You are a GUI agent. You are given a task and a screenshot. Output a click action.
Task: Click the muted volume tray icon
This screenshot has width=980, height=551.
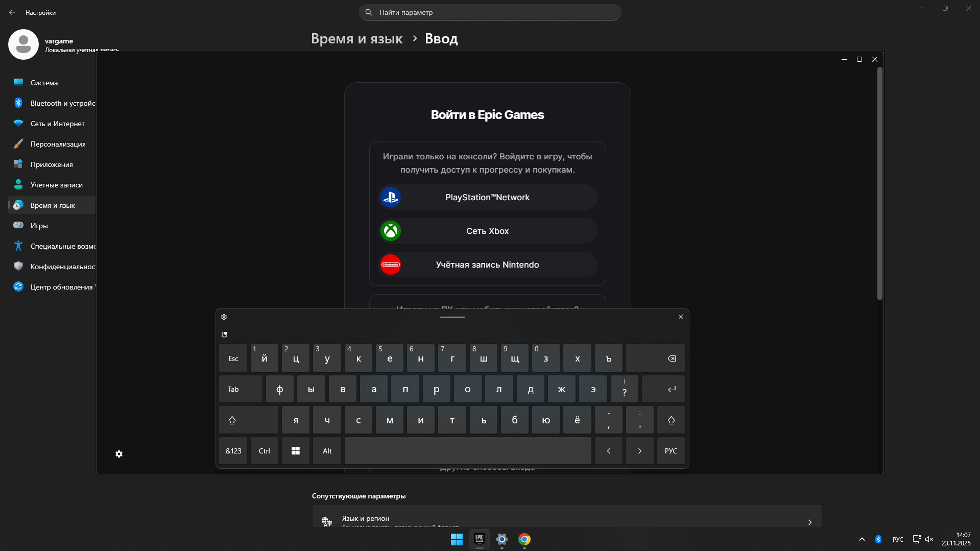click(x=929, y=539)
